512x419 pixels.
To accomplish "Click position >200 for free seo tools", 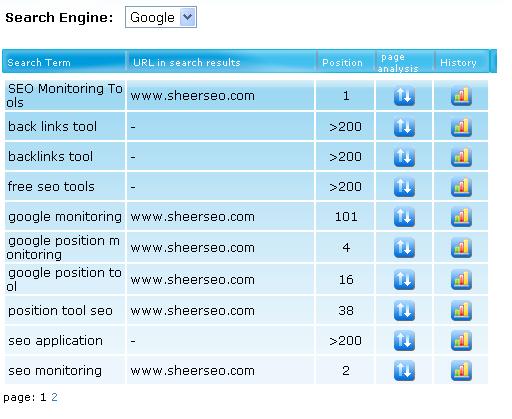I will [x=345, y=187].
